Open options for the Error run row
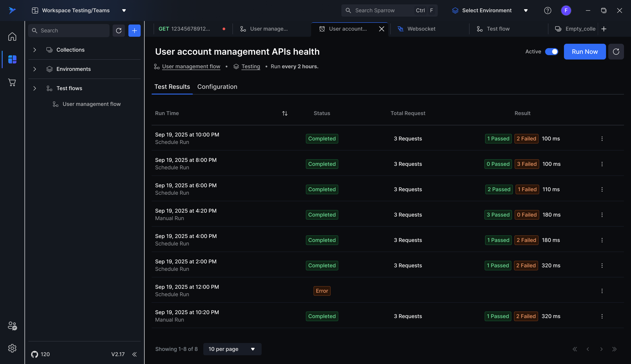 pyautogui.click(x=602, y=291)
